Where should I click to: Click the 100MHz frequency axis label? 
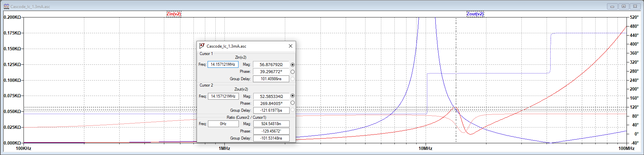[627, 148]
